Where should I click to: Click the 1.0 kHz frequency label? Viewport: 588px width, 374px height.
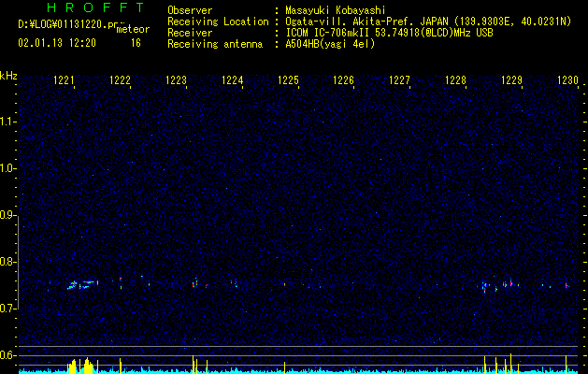(7, 168)
